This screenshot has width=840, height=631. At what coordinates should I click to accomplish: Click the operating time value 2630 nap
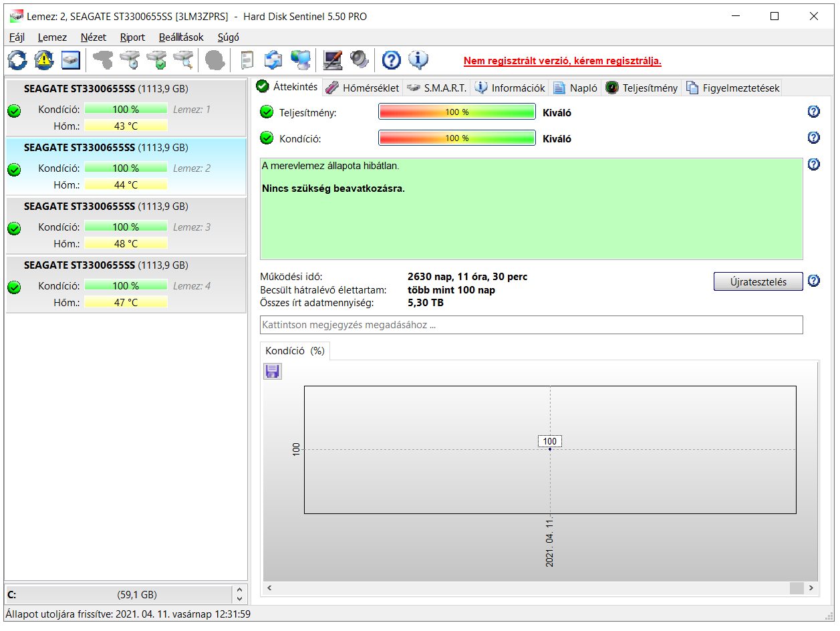coord(467,277)
